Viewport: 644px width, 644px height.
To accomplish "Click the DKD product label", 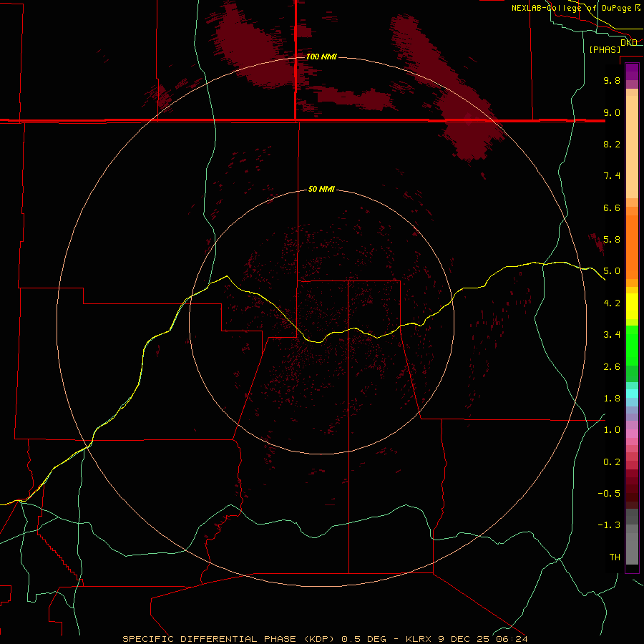I will [629, 42].
